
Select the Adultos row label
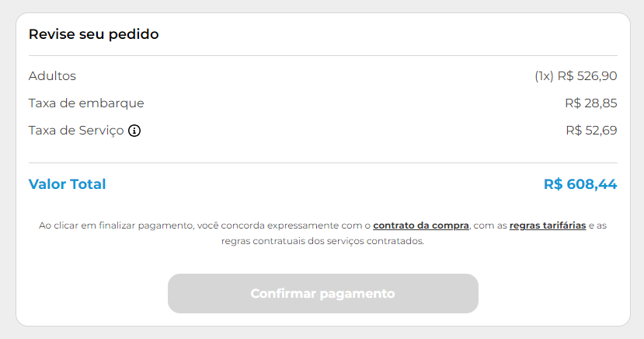pyautogui.click(x=52, y=76)
